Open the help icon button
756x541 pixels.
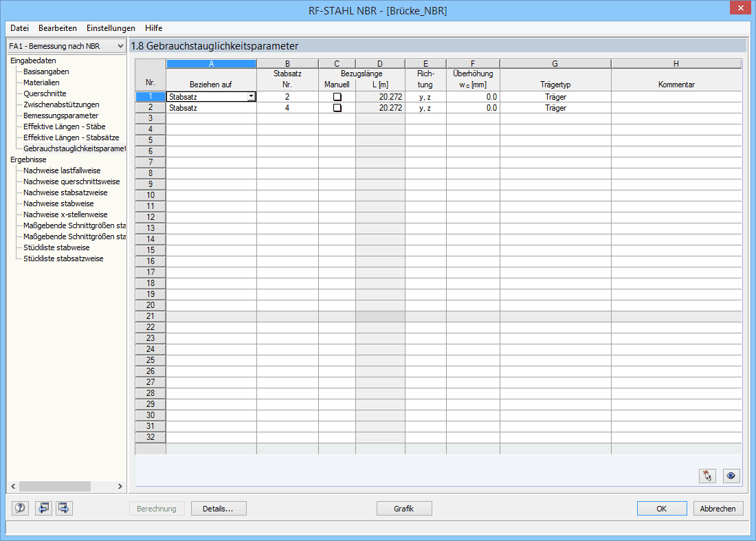tap(20, 508)
